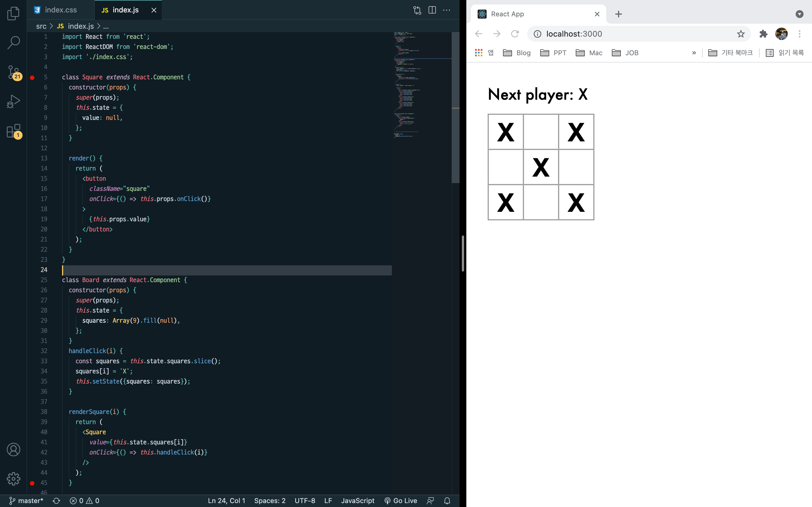This screenshot has width=812, height=507.
Task: Click the empty center-top board square
Action: [x=540, y=132]
